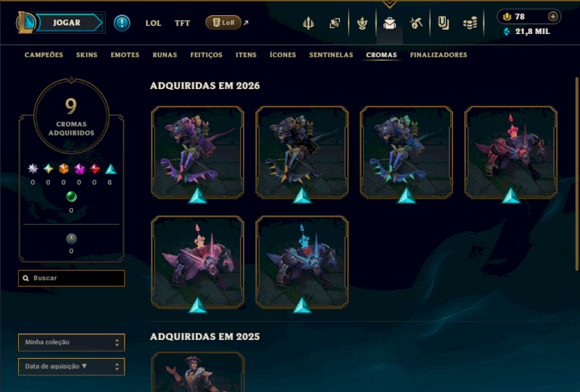Open the Collection briefcase icon
Image resolution: width=580 pixels, height=392 pixels.
(389, 23)
